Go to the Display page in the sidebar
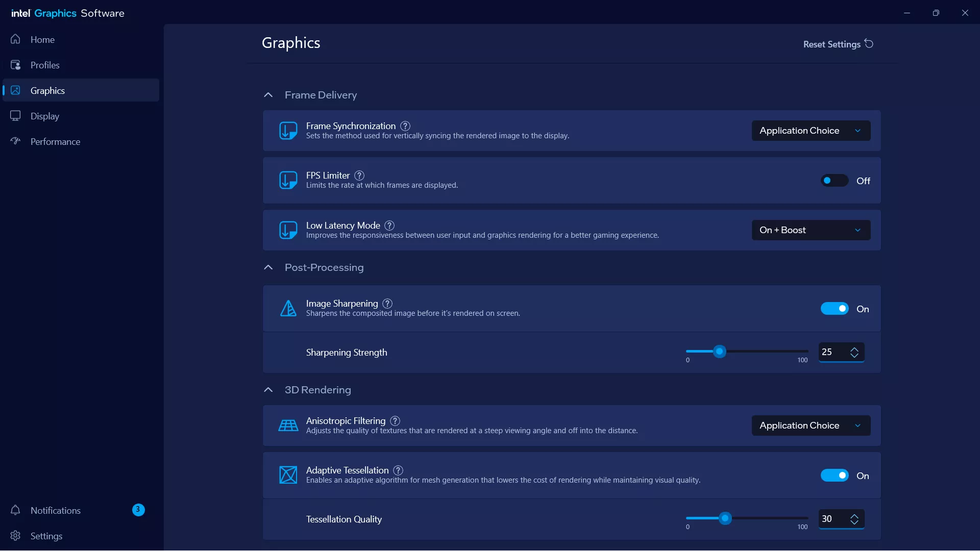 (44, 116)
